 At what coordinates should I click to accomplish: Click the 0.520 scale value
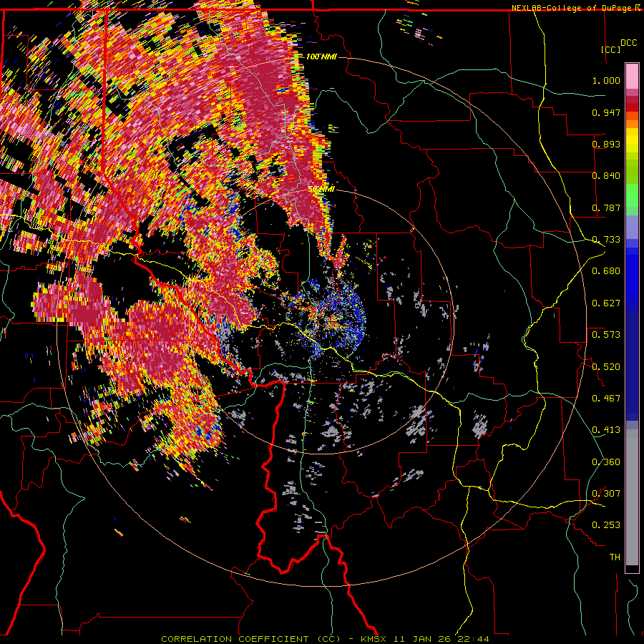[x=606, y=367]
